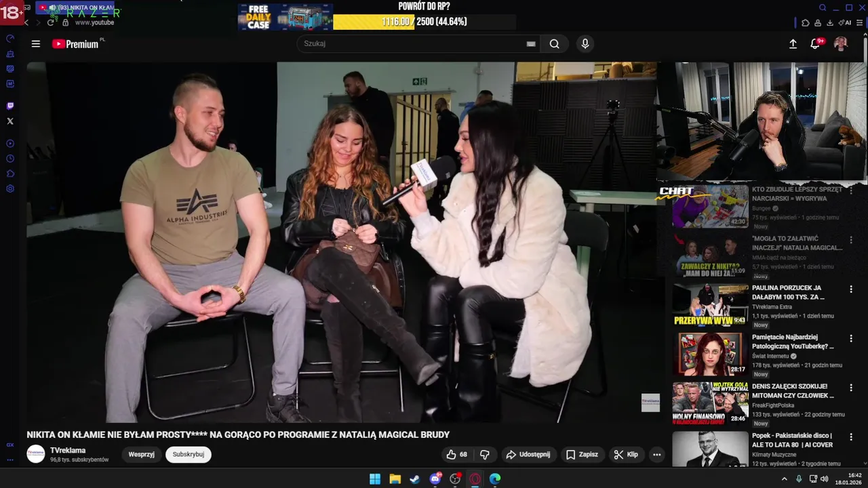868x488 pixels.
Task: Open the notifications bell with 9+ badge
Action: (816, 44)
